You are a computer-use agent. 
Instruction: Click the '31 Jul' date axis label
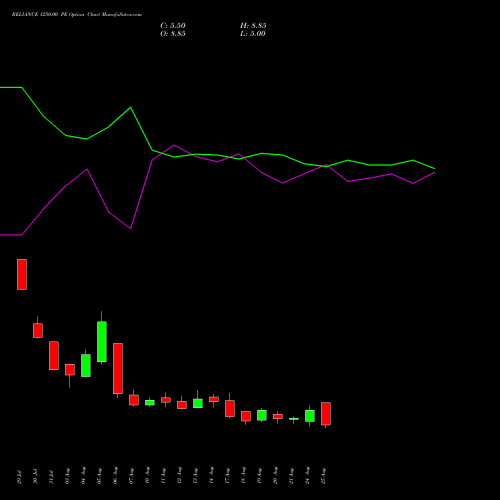click(x=51, y=476)
